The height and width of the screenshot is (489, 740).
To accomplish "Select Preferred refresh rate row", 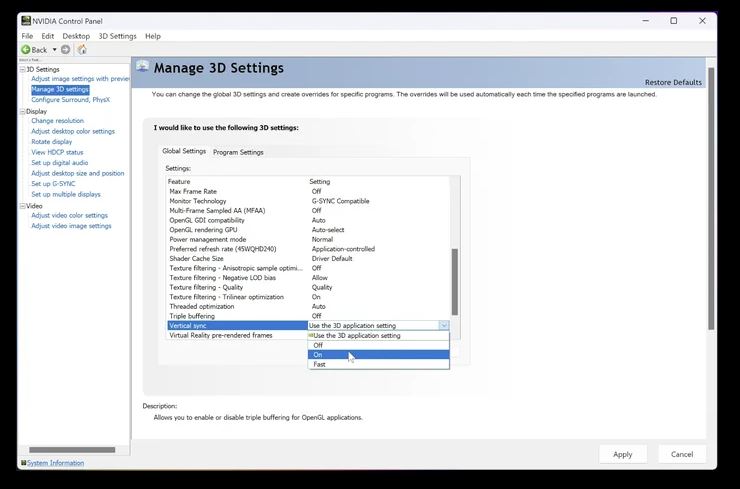I will [x=308, y=249].
